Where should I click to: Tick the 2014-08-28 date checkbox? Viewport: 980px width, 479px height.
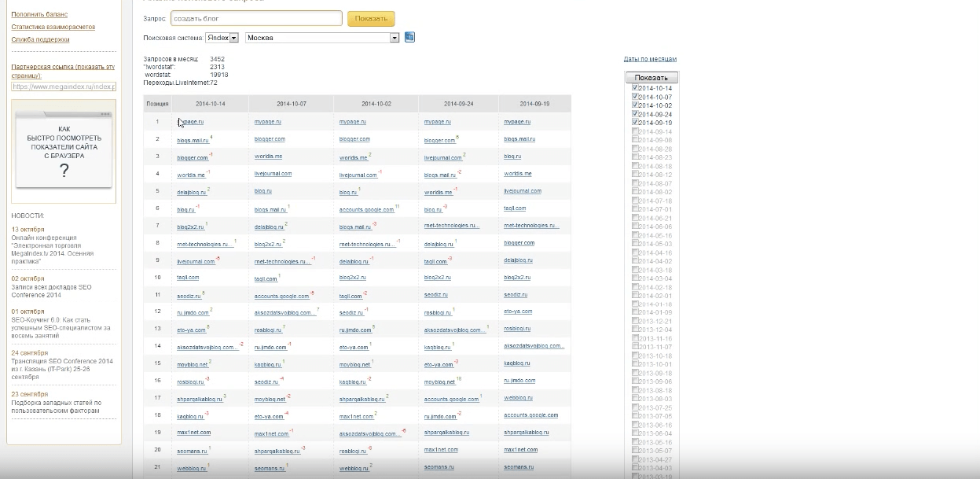(x=636, y=149)
